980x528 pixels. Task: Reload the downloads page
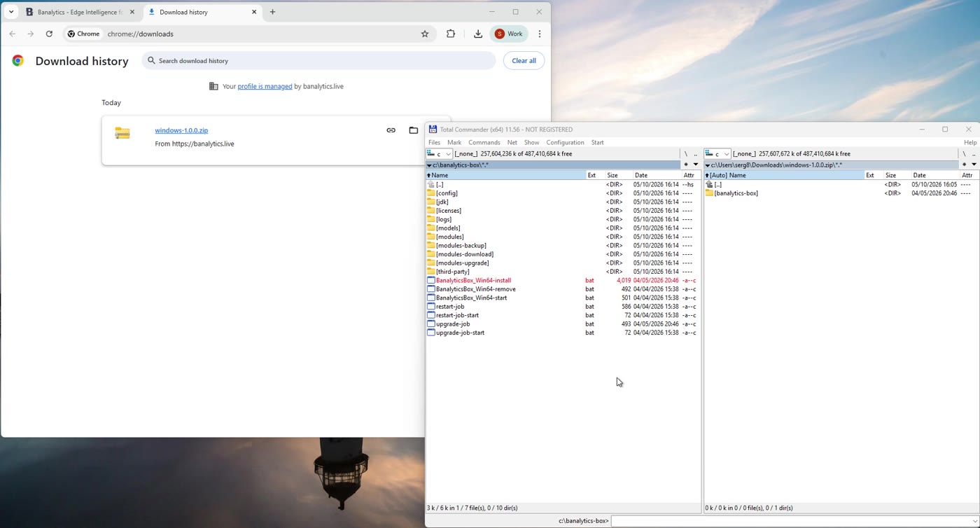pyautogui.click(x=49, y=34)
